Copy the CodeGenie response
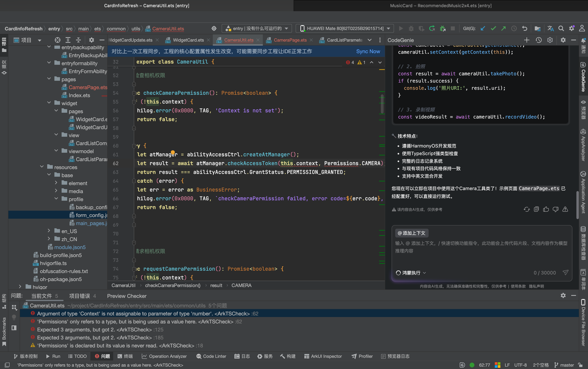Screen dimensions: 588x369 [x=536, y=209]
